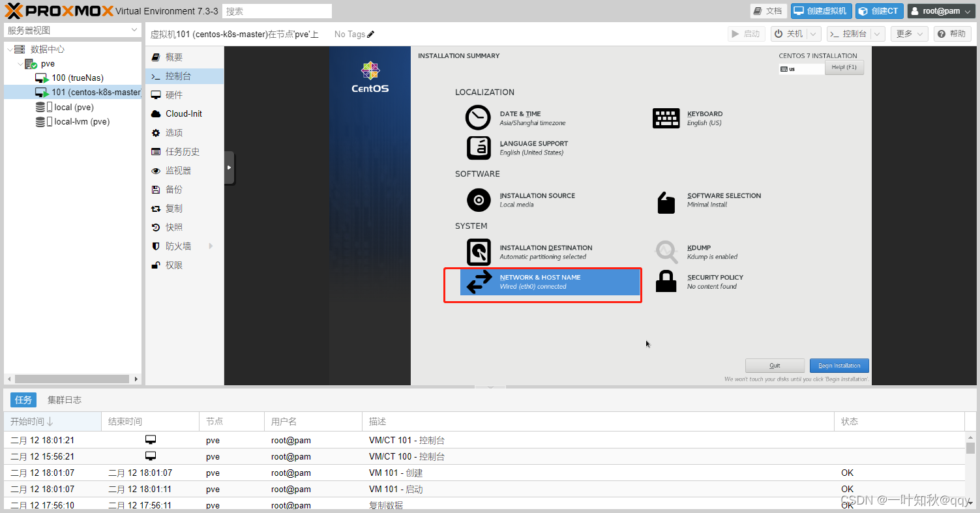Image resolution: width=980 pixels, height=513 pixels.
Task: Click the 搜索 search field
Action: click(x=277, y=11)
